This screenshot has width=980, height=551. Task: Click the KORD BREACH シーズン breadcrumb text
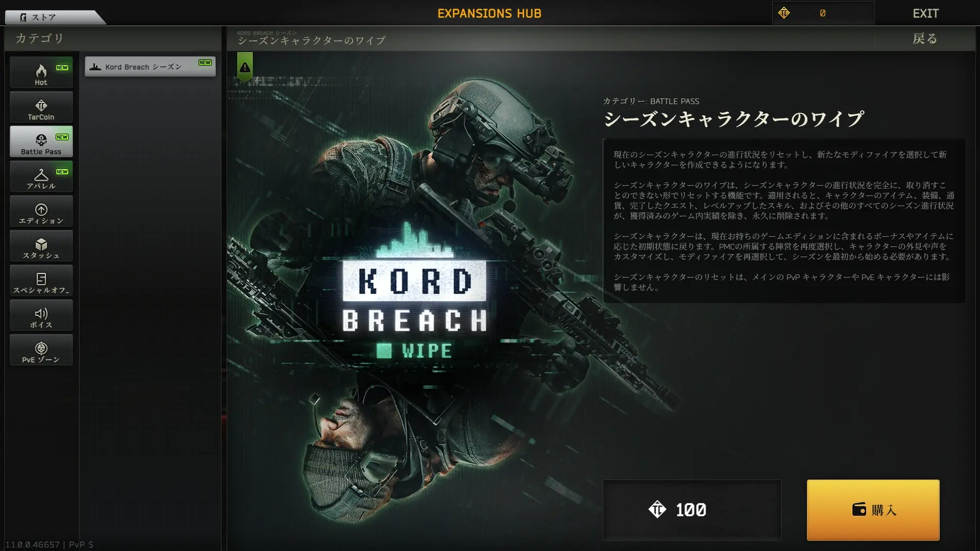(x=266, y=33)
